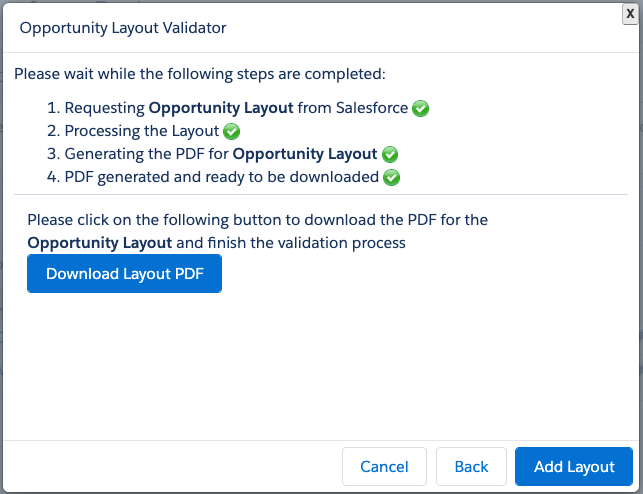Click the green check beside Processing the Layout

pos(232,131)
